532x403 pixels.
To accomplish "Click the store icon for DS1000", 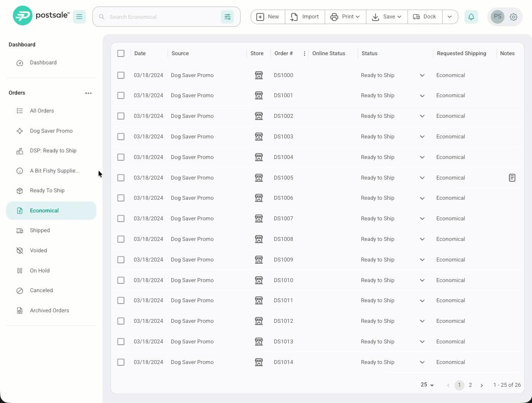I will (x=259, y=75).
